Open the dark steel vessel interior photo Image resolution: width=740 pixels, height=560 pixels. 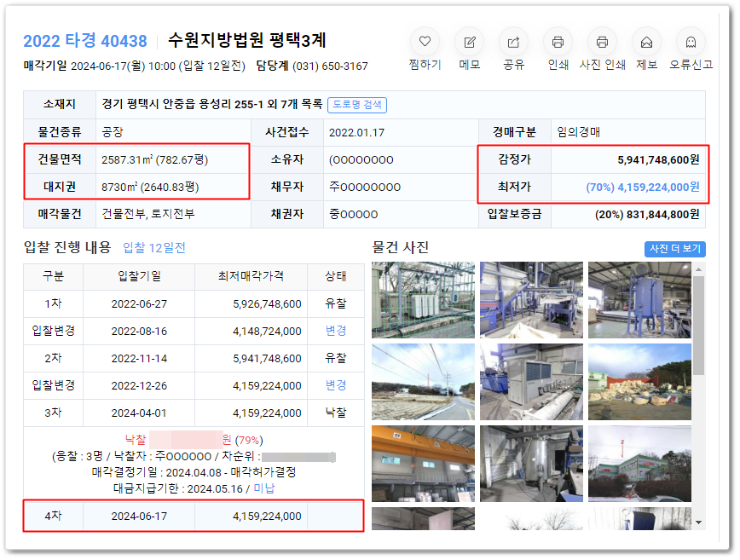coord(531,464)
